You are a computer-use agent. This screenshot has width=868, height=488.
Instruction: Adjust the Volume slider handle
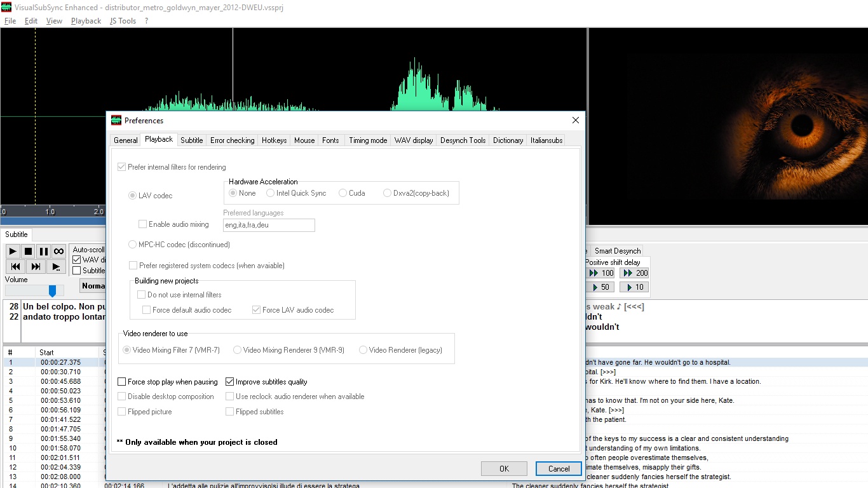pyautogui.click(x=52, y=291)
